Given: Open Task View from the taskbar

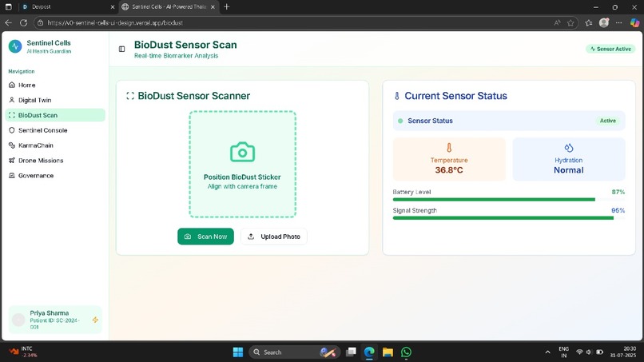Looking at the screenshot, I should pos(351,352).
